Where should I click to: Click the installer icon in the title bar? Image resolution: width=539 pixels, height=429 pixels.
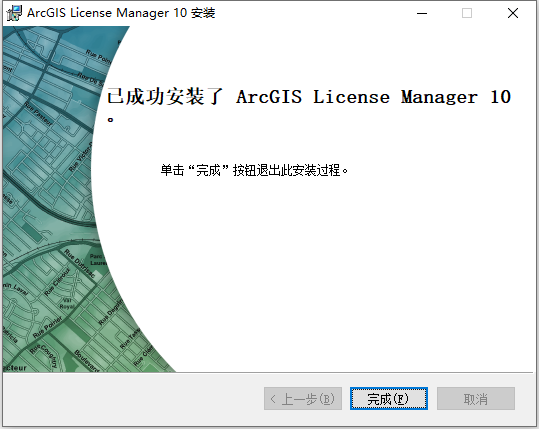(x=14, y=13)
